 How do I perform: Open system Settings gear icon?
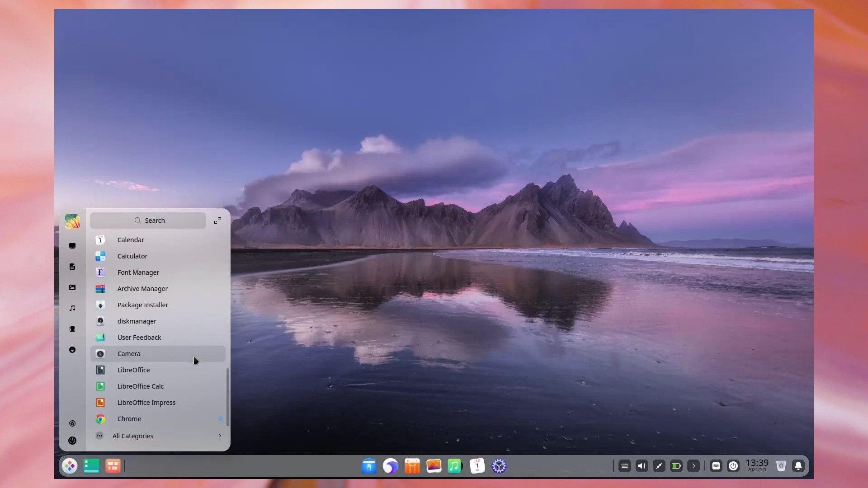[x=499, y=466]
